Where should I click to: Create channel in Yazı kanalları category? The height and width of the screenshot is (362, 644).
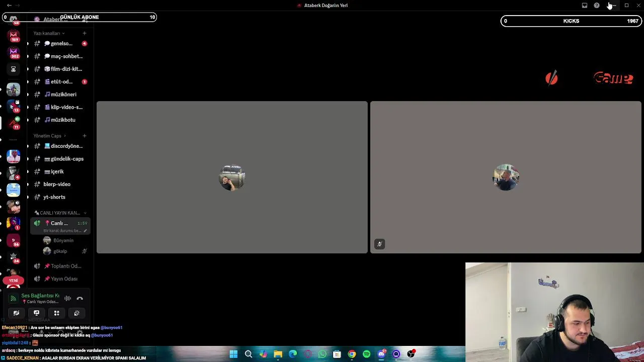coord(84,33)
